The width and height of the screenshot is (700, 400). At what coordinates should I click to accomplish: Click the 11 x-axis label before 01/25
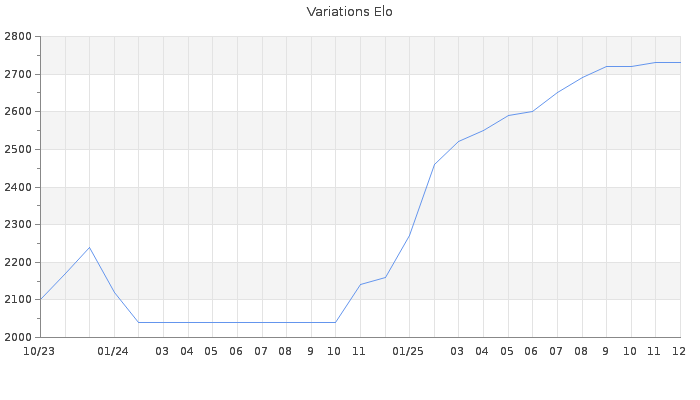click(359, 351)
